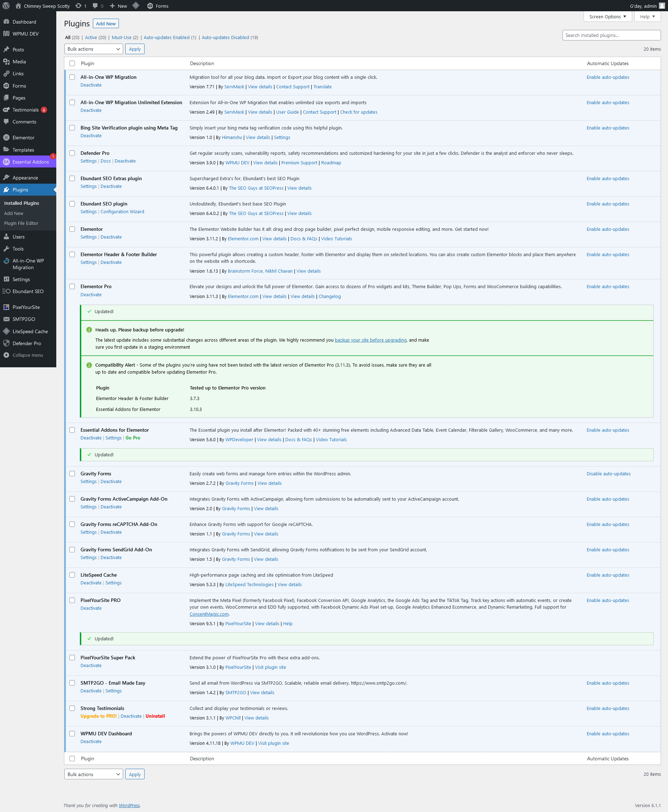The height and width of the screenshot is (812, 668).
Task: Open the LiteSpeed Cache sidebar icon
Action: 6,331
